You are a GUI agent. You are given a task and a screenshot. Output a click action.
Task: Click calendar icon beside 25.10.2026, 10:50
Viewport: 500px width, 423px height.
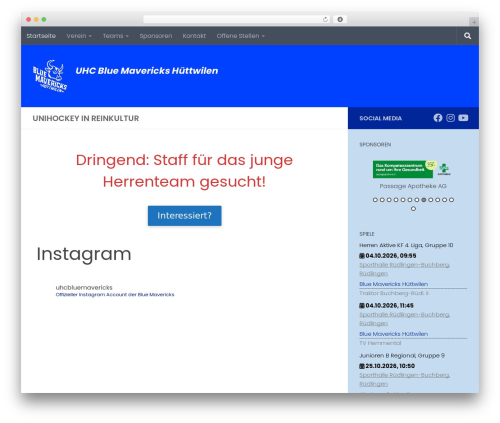coord(362,366)
